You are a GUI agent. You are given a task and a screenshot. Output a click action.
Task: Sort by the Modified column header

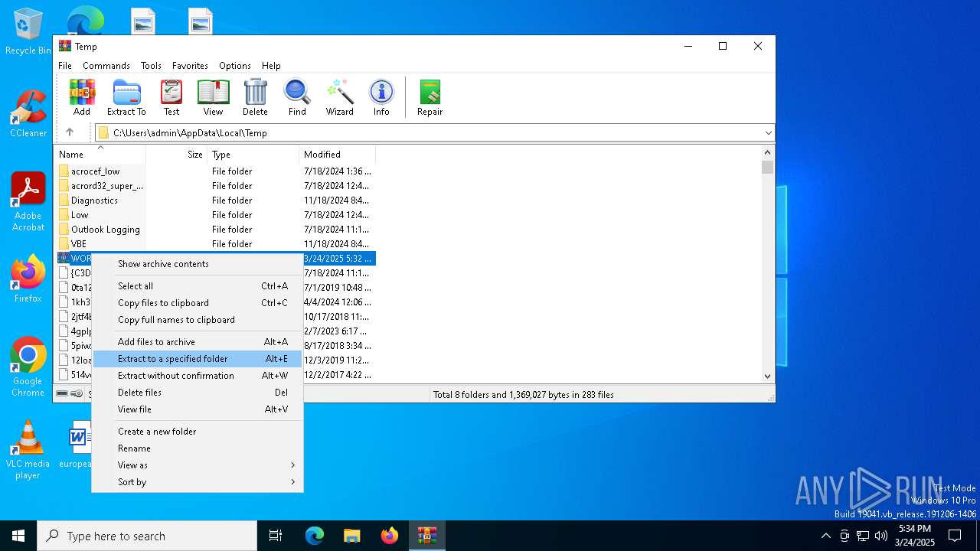pyautogui.click(x=337, y=155)
